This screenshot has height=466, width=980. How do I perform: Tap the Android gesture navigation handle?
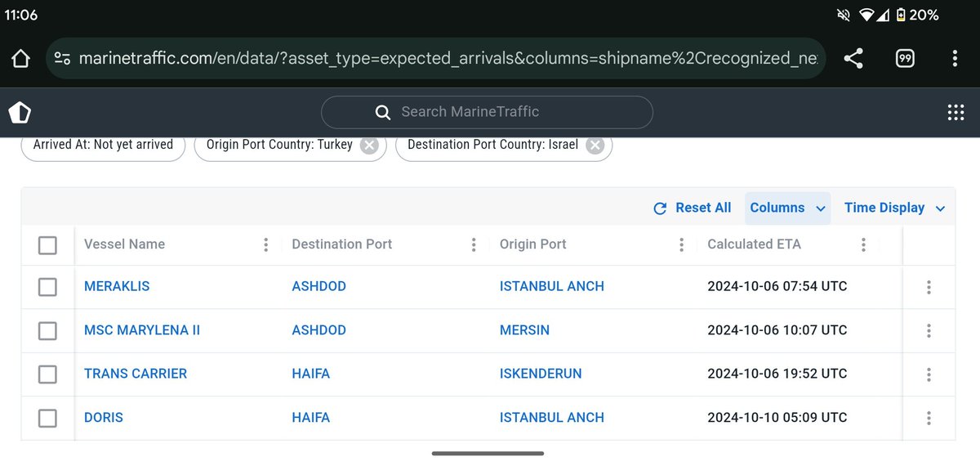[x=488, y=453]
